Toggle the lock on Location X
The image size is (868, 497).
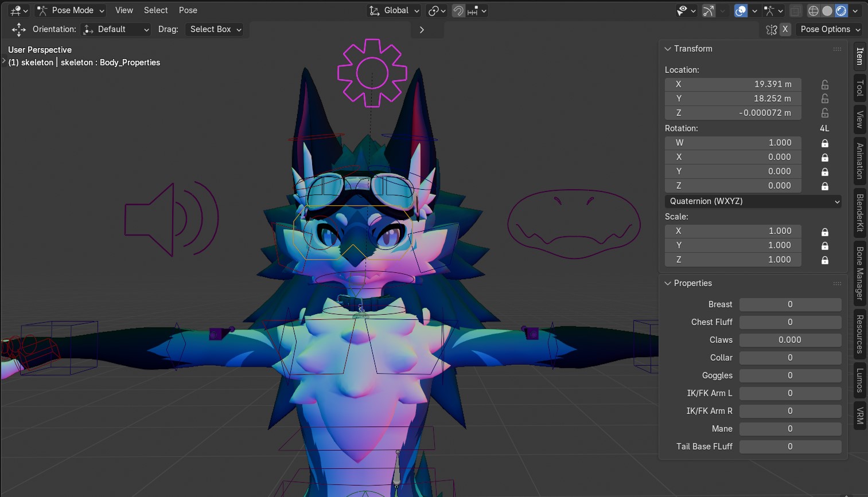pyautogui.click(x=824, y=84)
